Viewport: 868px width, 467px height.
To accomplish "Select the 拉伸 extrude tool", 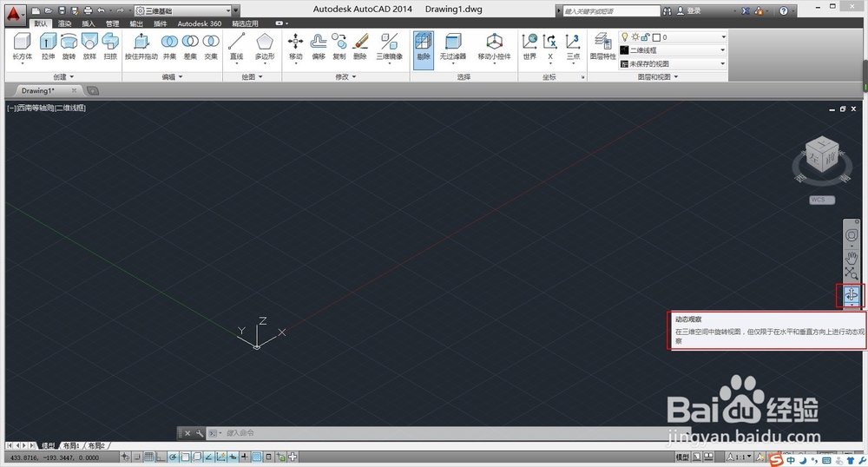I will tap(48, 47).
